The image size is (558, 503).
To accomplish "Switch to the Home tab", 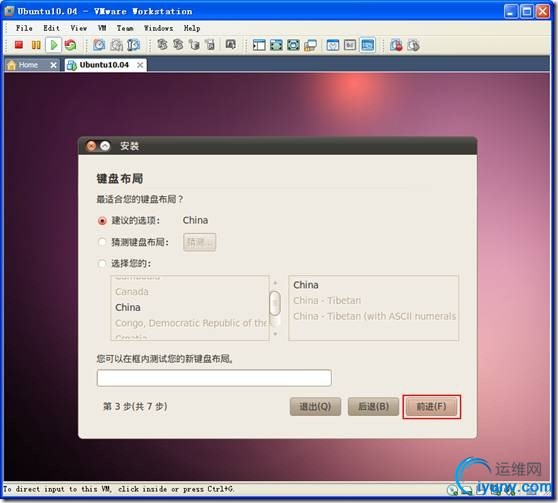I will coord(31,65).
